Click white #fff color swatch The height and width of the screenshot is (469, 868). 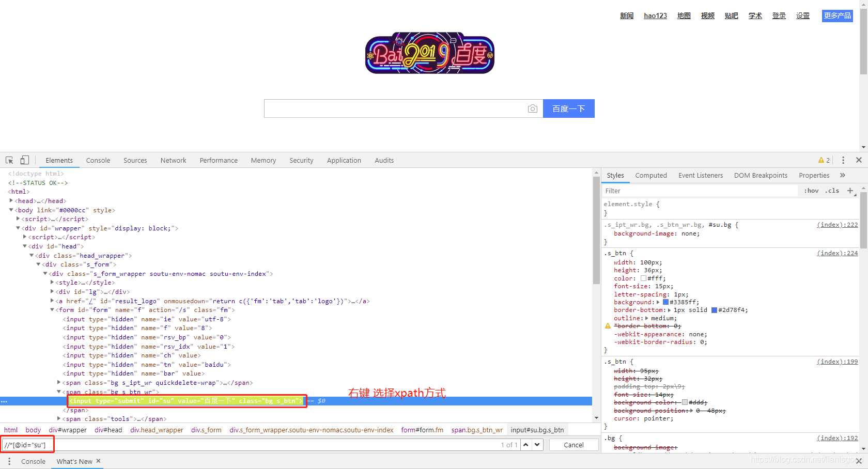point(643,278)
